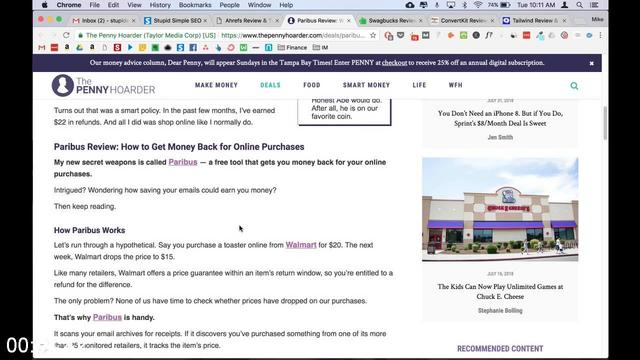Image resolution: width=640 pixels, height=360 pixels.
Task: Click the fx font extension icon
Action: (x=489, y=36)
